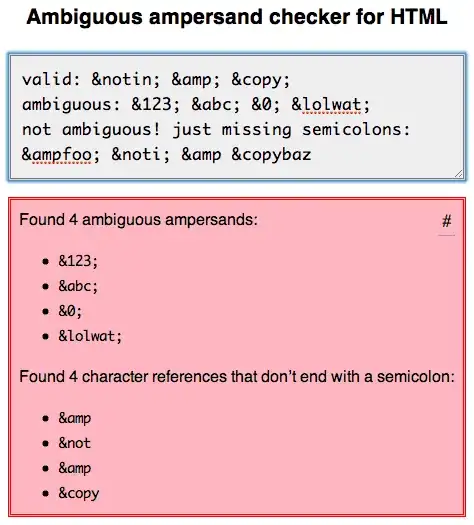Screen dimensions: 474x525
Task: Click the misspelled word lolwat in textarea
Action: 331,105
